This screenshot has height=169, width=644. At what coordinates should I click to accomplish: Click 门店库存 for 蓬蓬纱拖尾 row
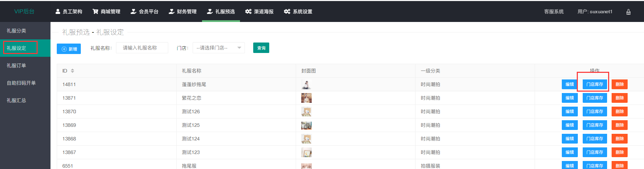pos(595,84)
